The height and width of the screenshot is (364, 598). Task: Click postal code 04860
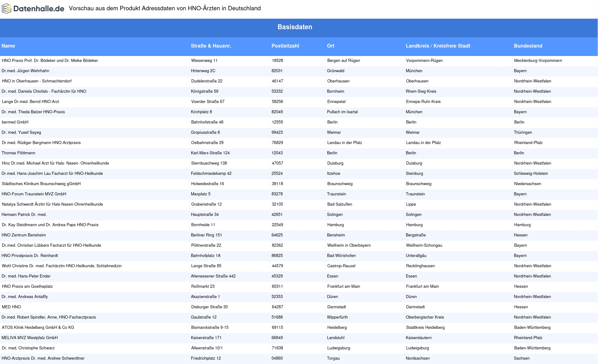tap(277, 358)
